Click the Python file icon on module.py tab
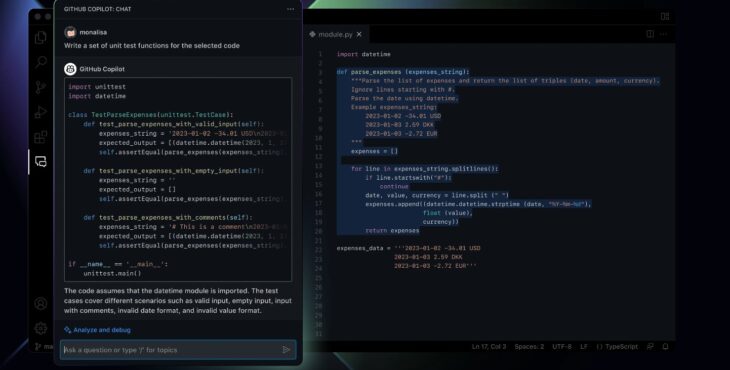The image size is (730, 370). [x=312, y=34]
